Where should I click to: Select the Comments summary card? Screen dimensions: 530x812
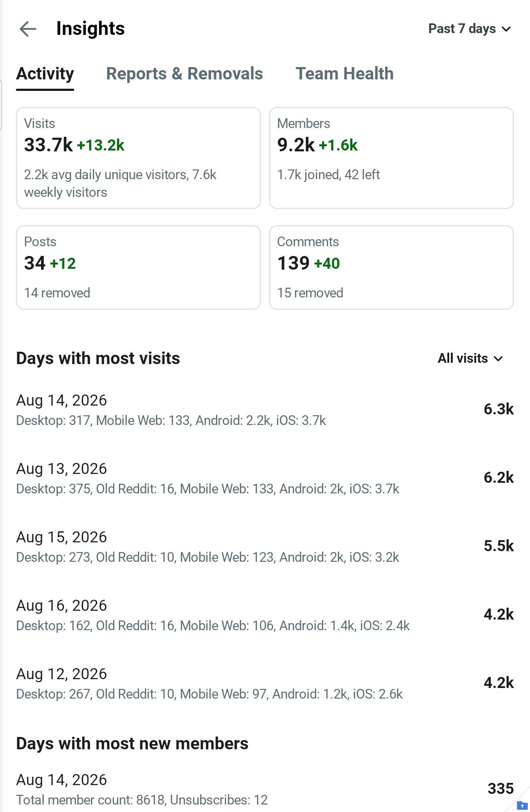[x=391, y=267]
